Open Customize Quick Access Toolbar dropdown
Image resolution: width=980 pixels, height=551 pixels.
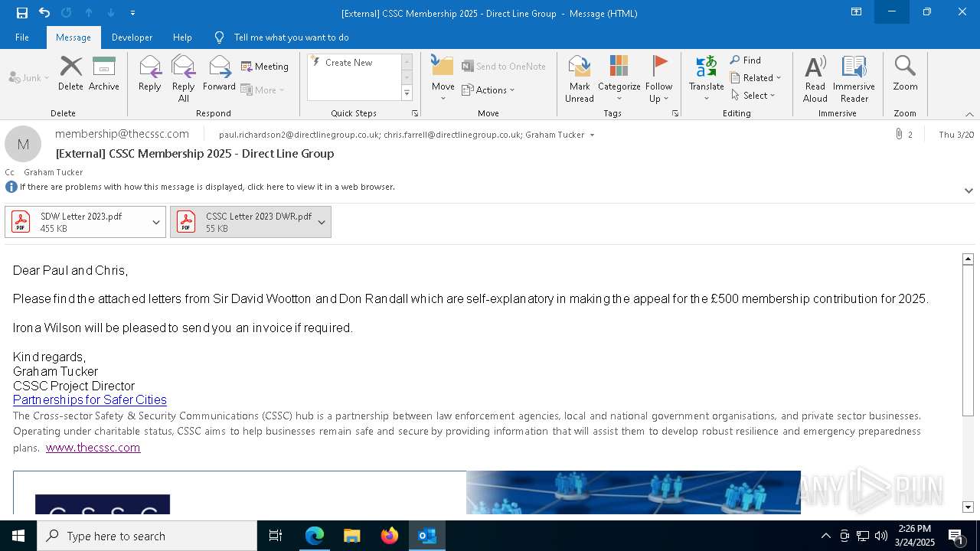[x=133, y=13]
